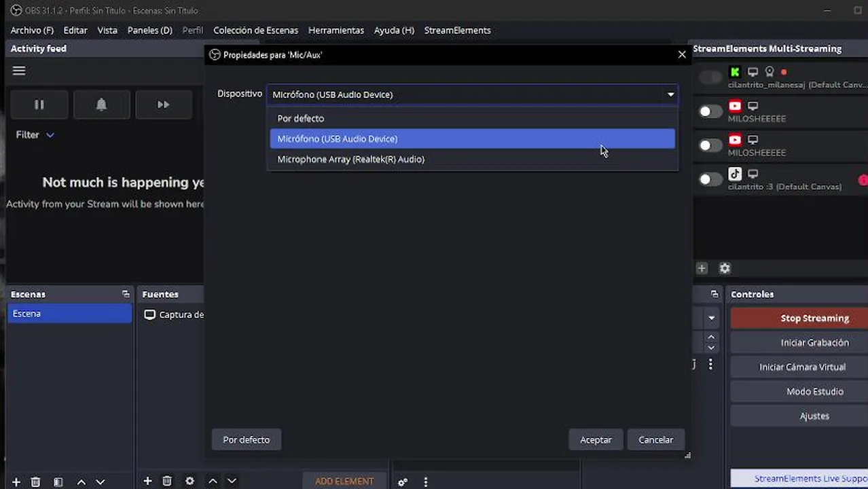This screenshot has width=868, height=489.
Task: Click Cancelar in Mic/Aux properties
Action: point(655,440)
